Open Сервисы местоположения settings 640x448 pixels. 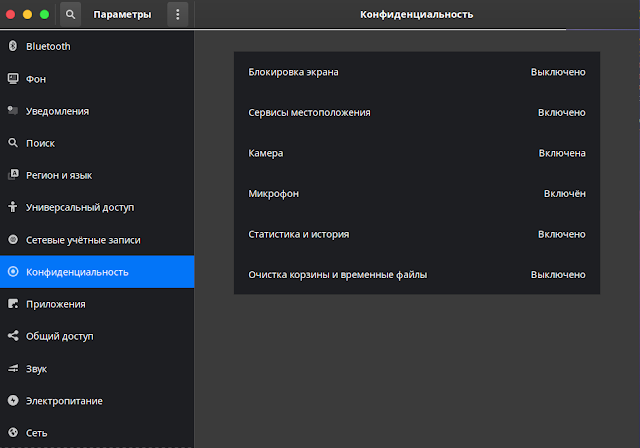(x=417, y=113)
